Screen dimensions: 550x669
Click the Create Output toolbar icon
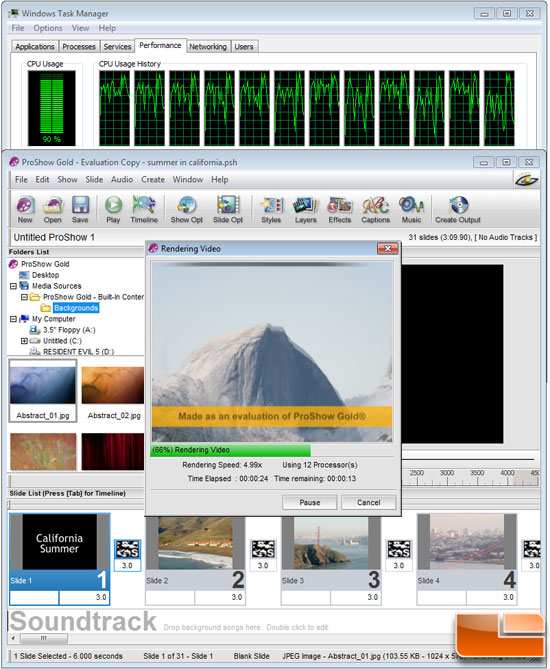(458, 209)
